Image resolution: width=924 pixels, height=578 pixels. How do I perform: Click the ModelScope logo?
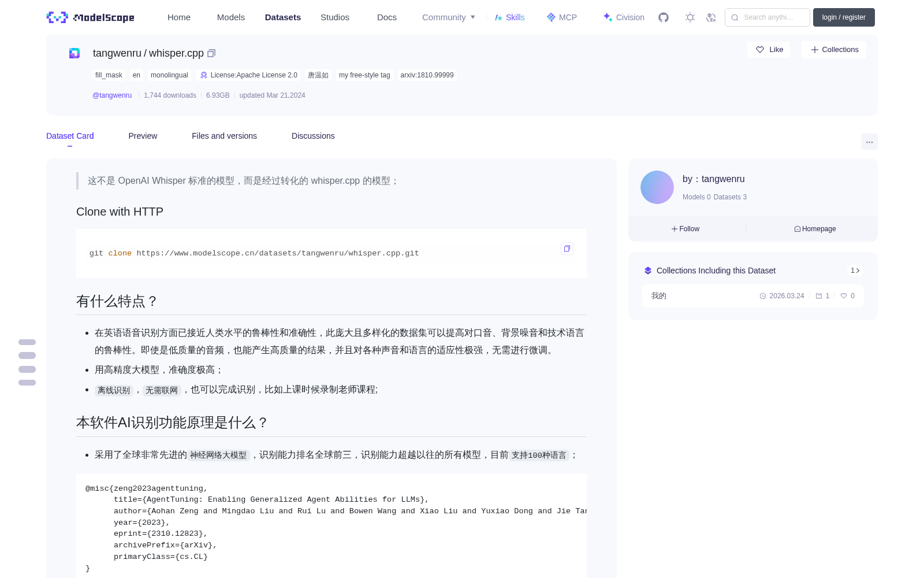(90, 17)
